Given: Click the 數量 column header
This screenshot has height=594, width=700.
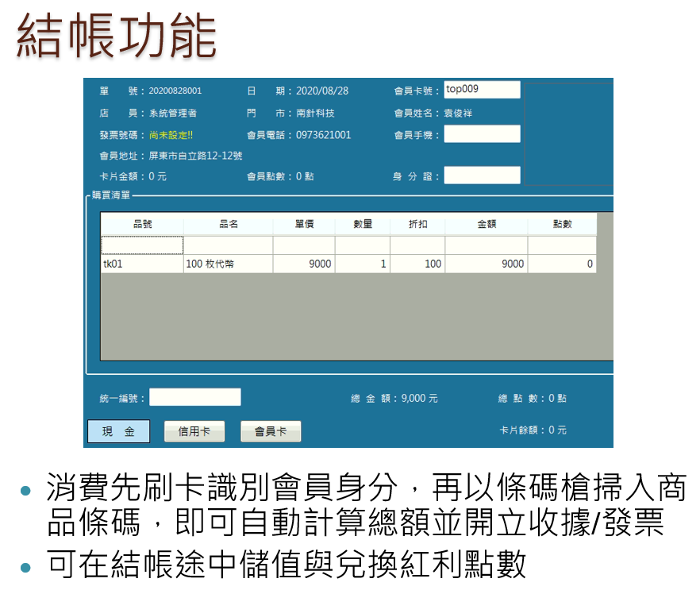Looking at the screenshot, I should (363, 225).
